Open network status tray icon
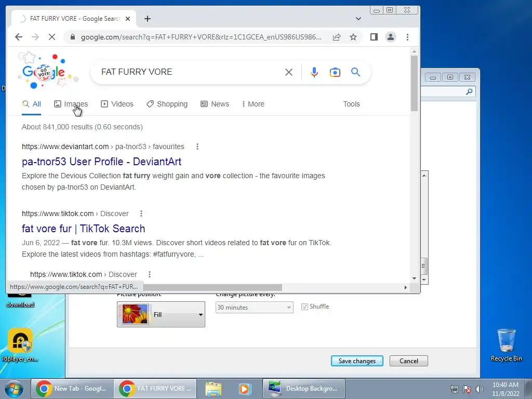This screenshot has height=399, width=532. 454,389
